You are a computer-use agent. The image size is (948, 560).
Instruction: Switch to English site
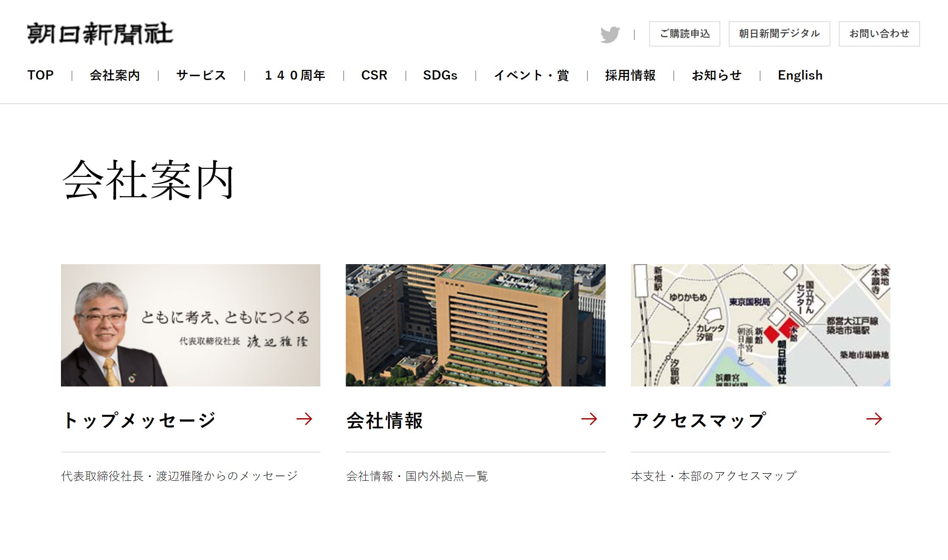click(x=800, y=75)
